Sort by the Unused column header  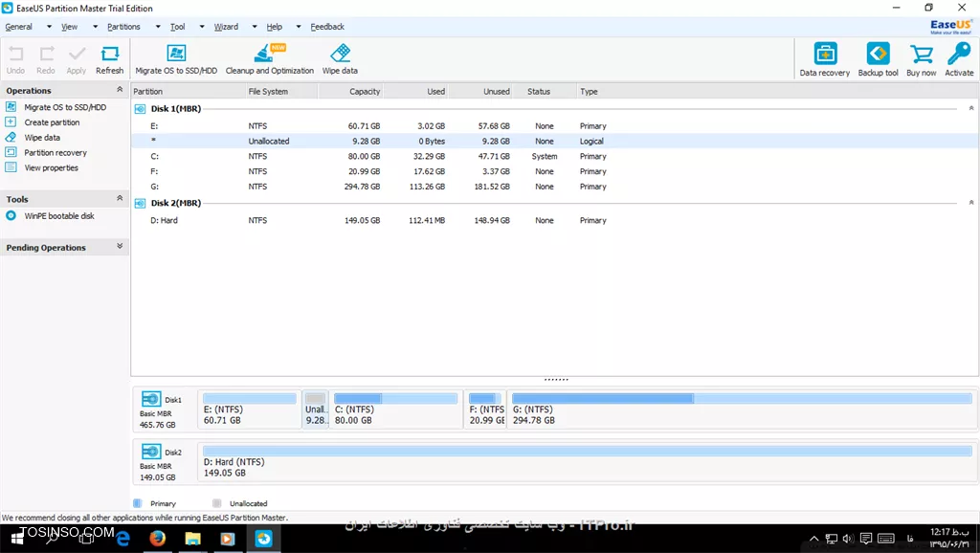[480, 91]
